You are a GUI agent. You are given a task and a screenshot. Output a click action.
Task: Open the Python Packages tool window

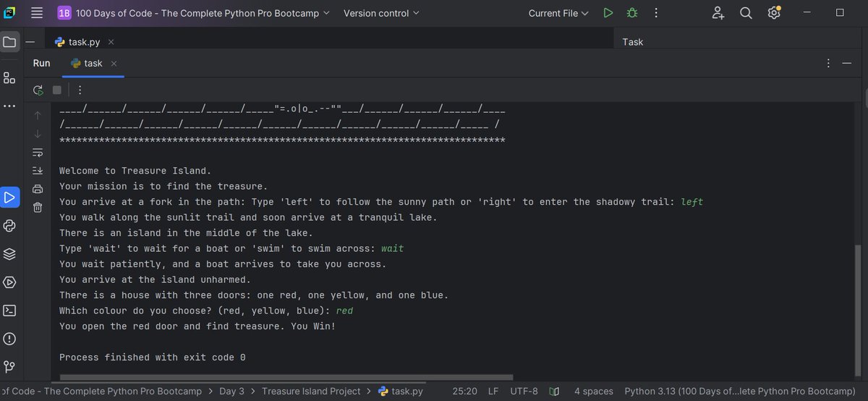point(9,226)
